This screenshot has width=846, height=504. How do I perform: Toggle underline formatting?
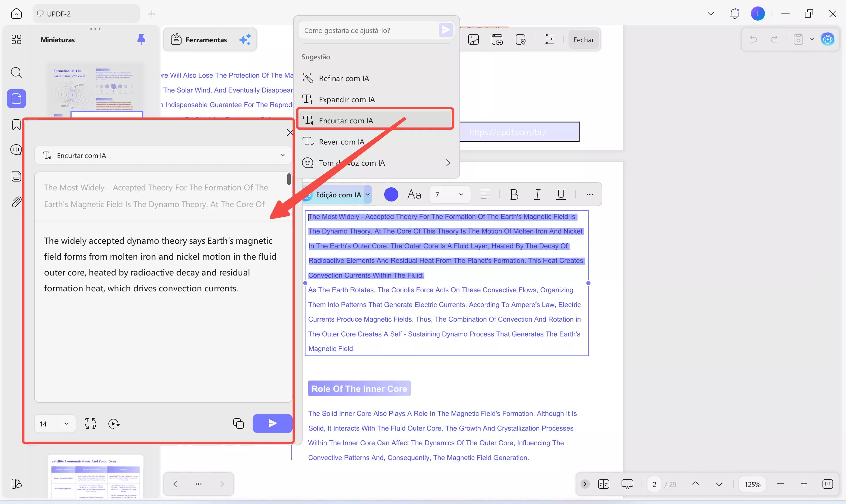[561, 195]
